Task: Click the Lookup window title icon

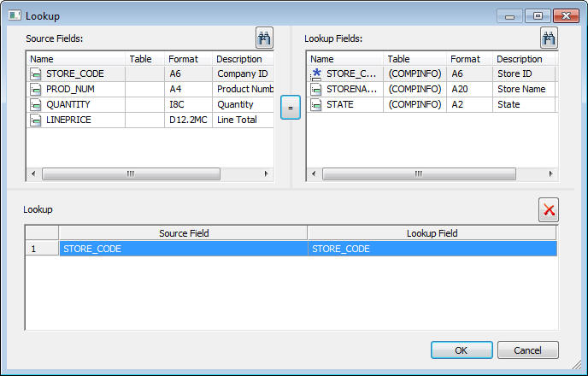Action: (x=15, y=15)
